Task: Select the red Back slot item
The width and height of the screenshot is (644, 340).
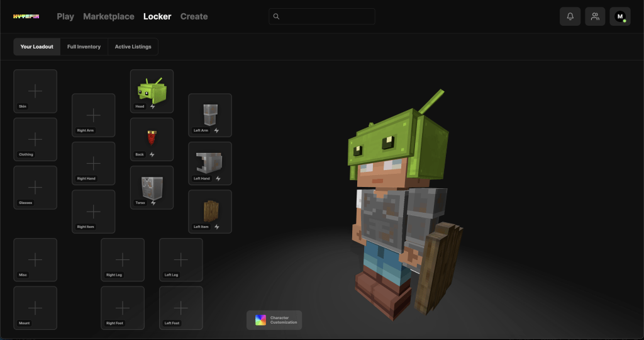Action: pyautogui.click(x=152, y=139)
